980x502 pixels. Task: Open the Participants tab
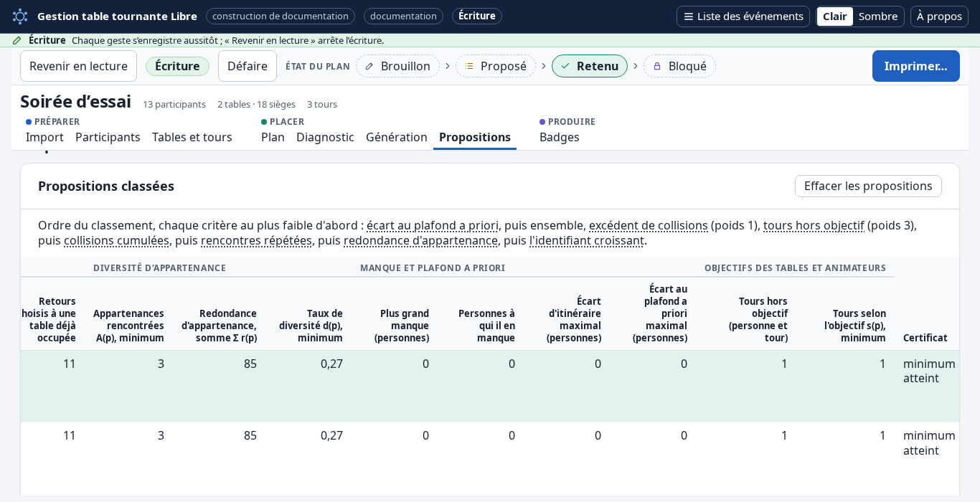(x=108, y=137)
